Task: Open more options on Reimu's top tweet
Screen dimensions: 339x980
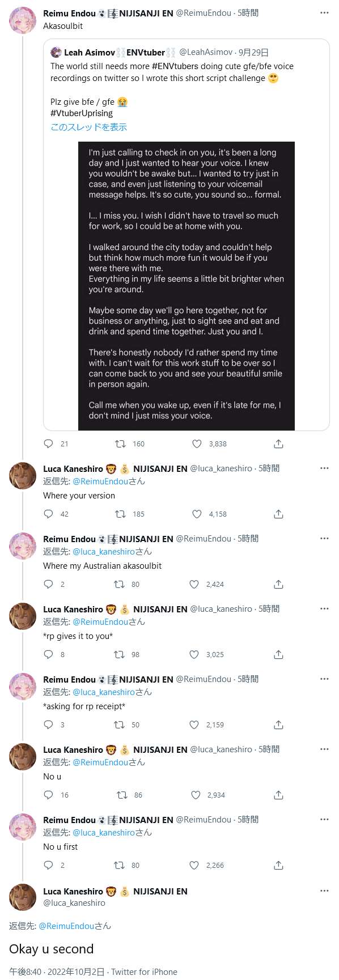Action: pyautogui.click(x=324, y=12)
